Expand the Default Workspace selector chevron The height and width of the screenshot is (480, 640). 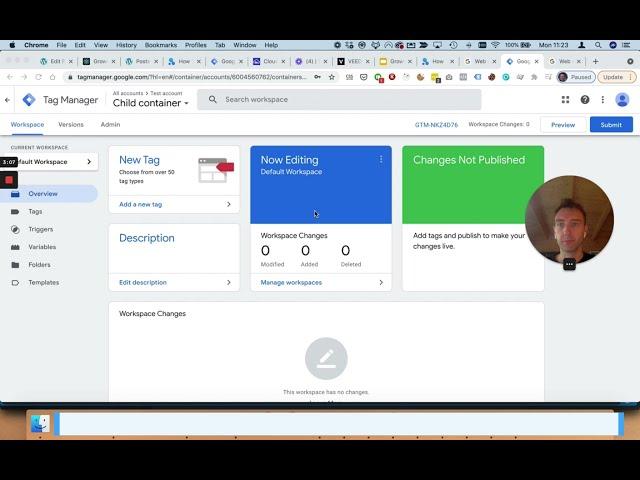coord(89,162)
